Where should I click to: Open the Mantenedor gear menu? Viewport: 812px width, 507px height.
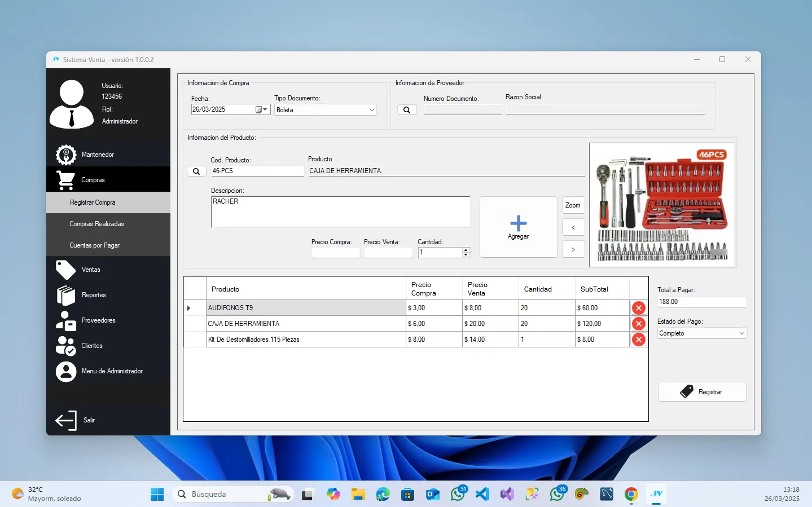(x=66, y=155)
